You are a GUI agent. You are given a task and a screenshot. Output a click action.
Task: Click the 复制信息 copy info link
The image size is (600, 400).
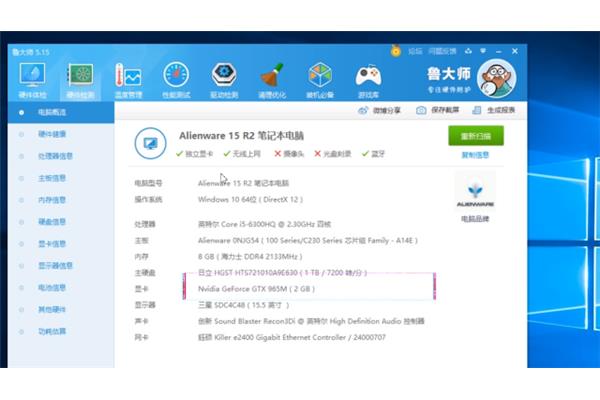pos(475,155)
